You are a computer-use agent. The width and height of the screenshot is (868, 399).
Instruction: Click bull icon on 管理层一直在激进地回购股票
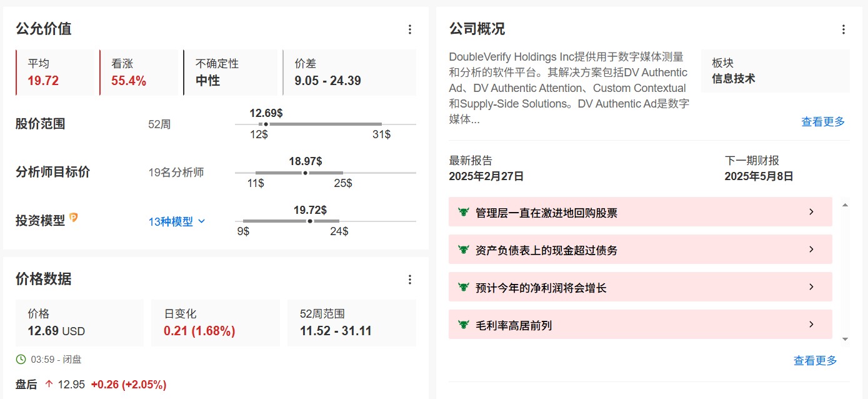click(464, 212)
